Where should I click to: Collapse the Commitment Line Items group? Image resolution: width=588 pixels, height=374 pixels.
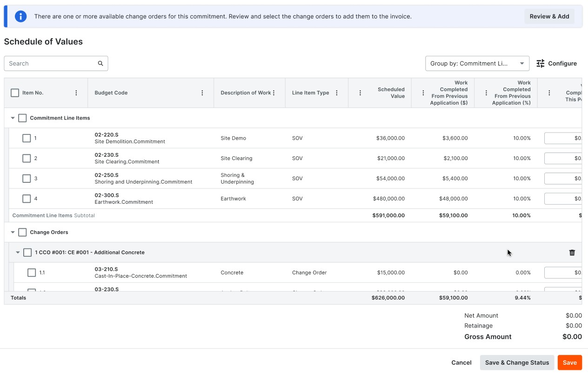pos(13,118)
